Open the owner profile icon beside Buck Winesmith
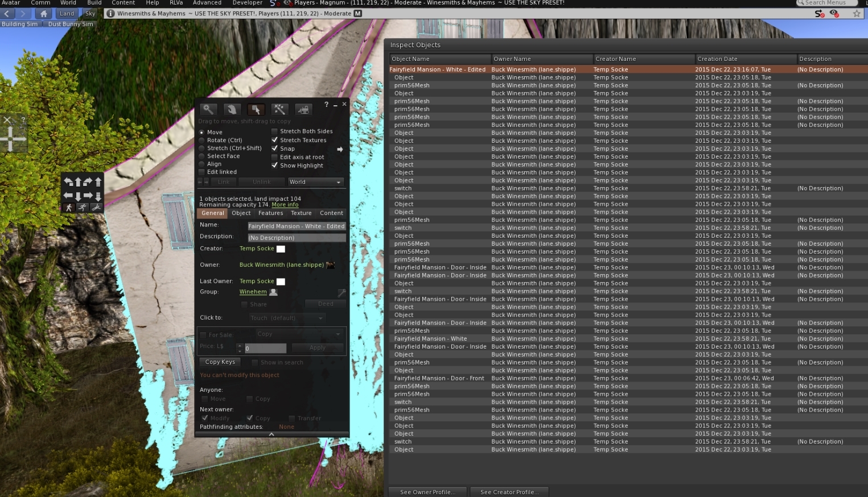Image resolution: width=868 pixels, height=497 pixels. click(x=330, y=265)
